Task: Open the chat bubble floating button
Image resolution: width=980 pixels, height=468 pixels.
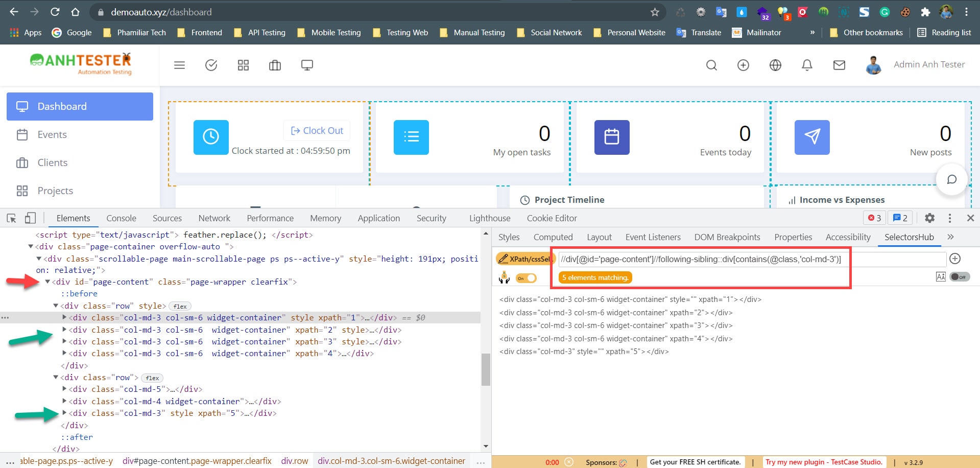Action: point(951,179)
